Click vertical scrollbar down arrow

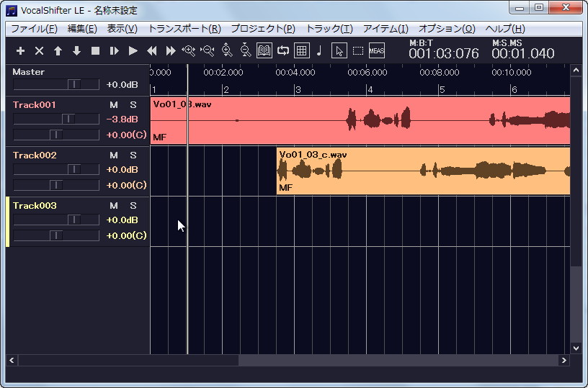point(576,348)
